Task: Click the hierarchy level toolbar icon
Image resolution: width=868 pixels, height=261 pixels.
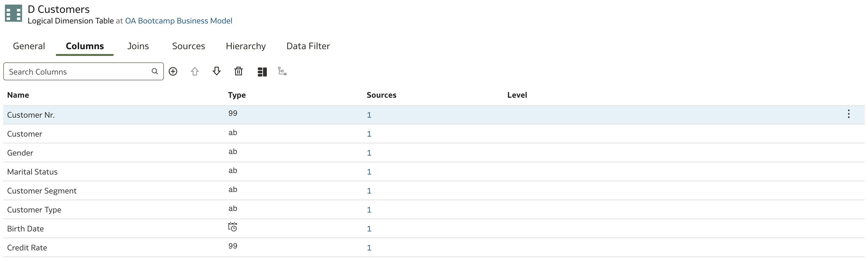Action: tap(282, 71)
